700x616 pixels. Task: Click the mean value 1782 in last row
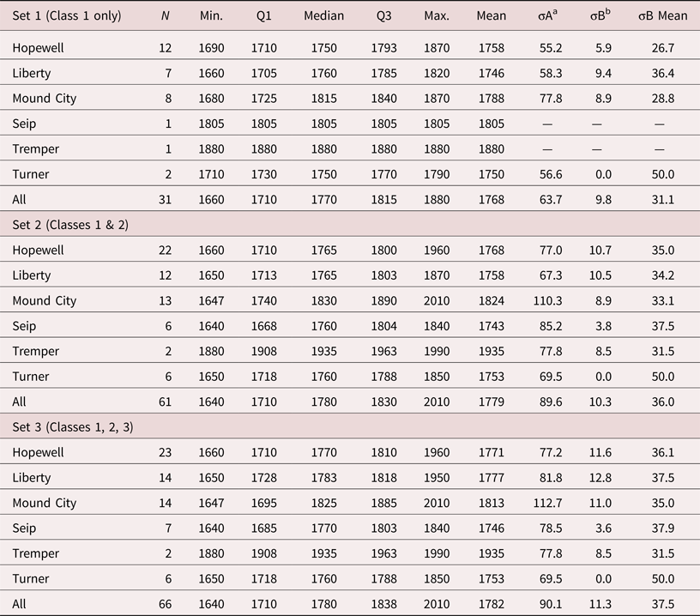click(492, 604)
